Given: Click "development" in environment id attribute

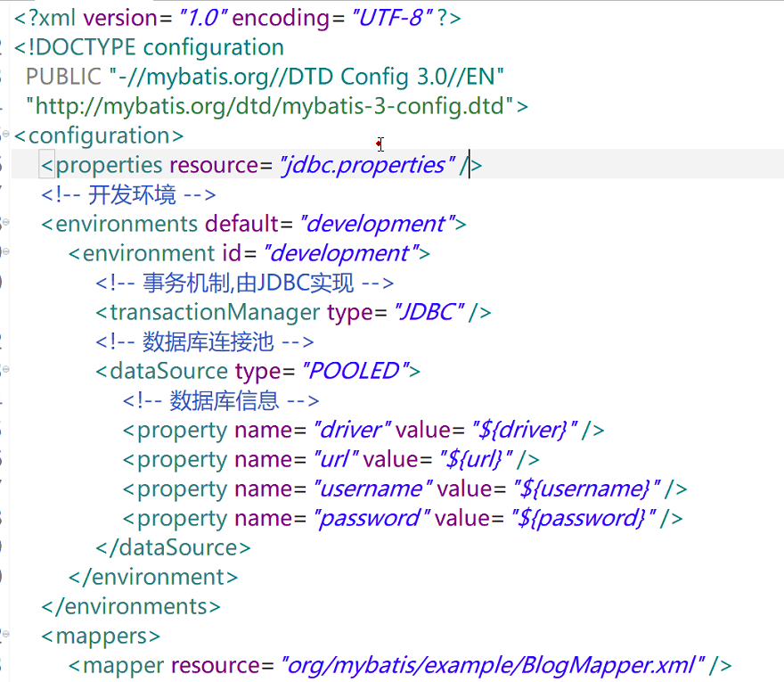Looking at the screenshot, I should pos(341,254).
